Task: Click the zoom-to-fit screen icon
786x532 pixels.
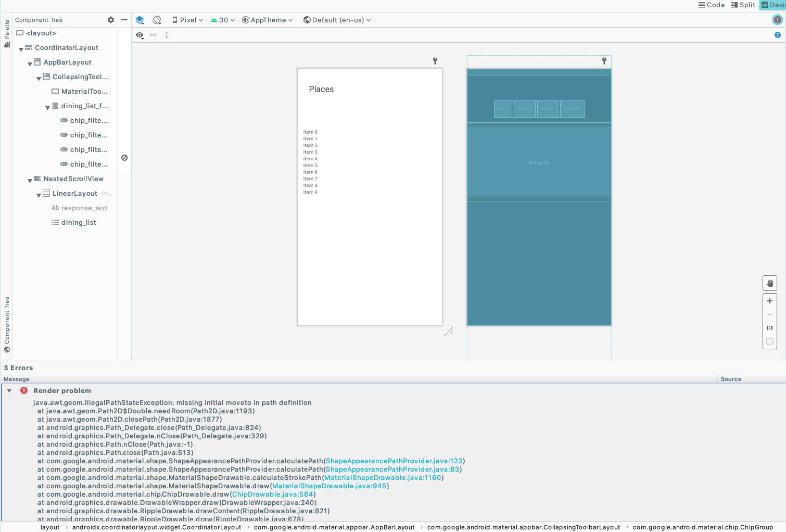Action: (x=770, y=341)
